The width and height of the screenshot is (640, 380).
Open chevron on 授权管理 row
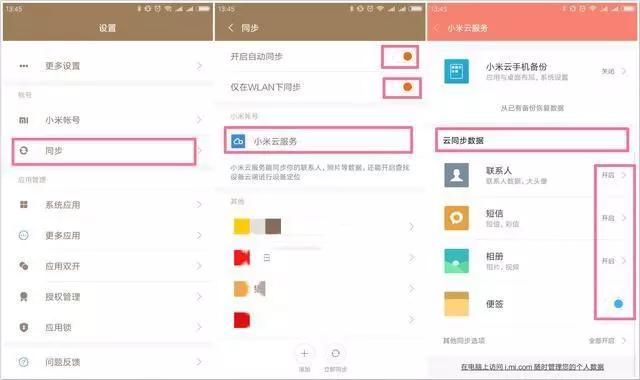pyautogui.click(x=199, y=297)
